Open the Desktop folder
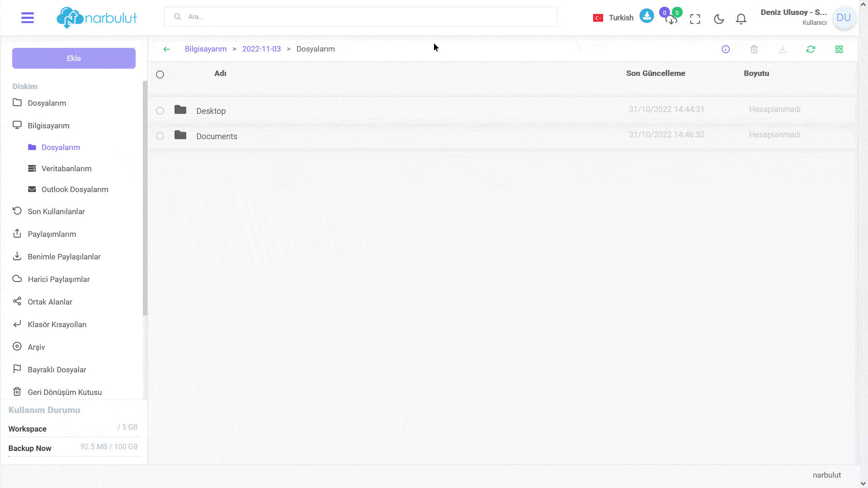This screenshot has width=868, height=488. pyautogui.click(x=211, y=111)
